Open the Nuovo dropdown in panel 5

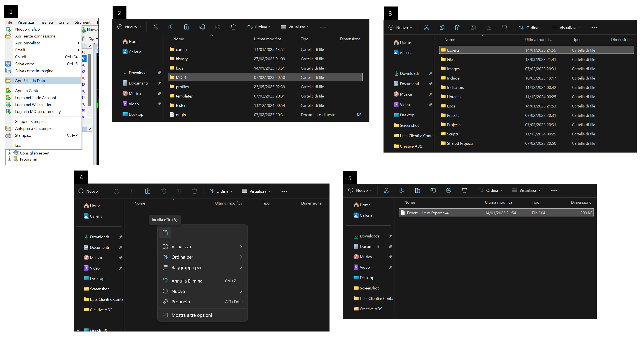point(360,190)
